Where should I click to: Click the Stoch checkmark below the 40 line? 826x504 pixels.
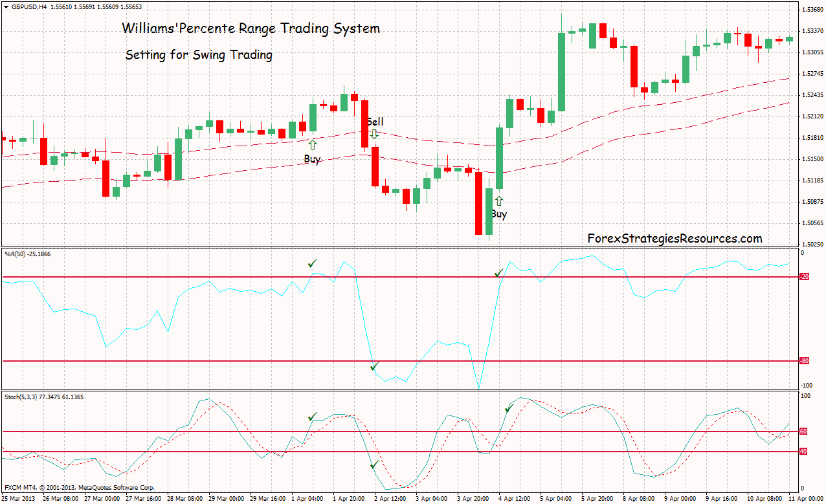click(x=374, y=465)
